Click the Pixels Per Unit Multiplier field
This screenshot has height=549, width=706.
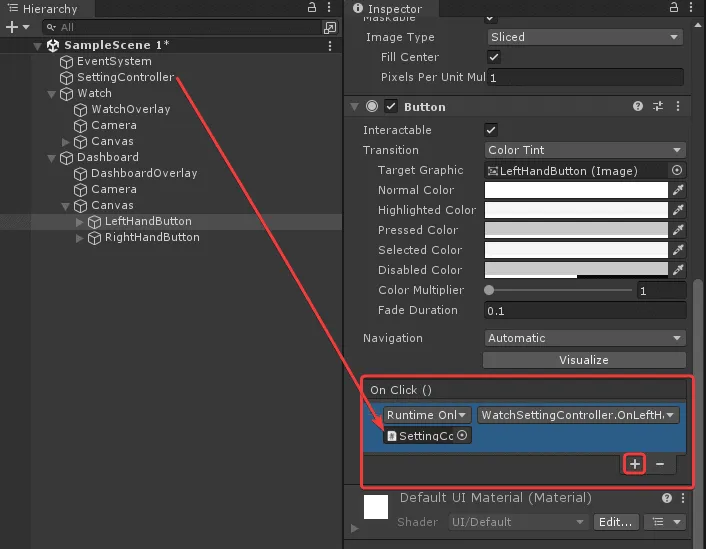[x=585, y=77]
